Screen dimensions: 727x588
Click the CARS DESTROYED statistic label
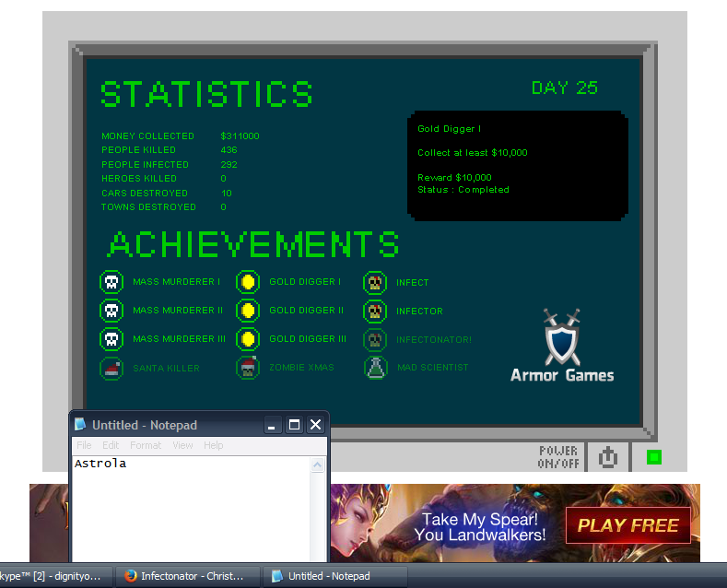[x=145, y=193]
